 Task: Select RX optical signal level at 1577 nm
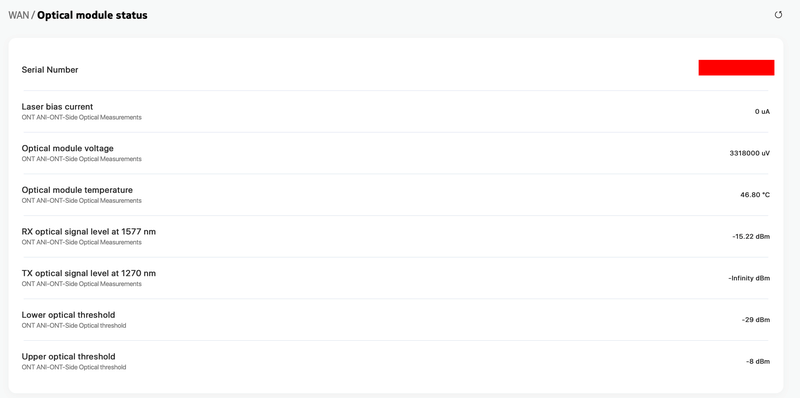click(89, 232)
